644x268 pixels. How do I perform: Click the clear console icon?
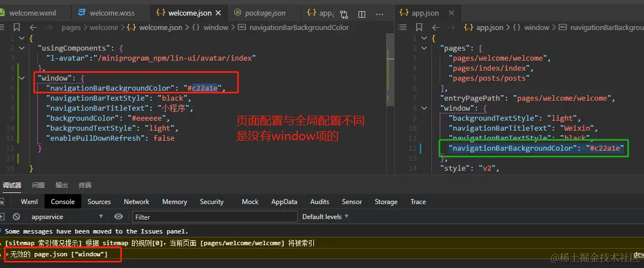click(x=17, y=217)
